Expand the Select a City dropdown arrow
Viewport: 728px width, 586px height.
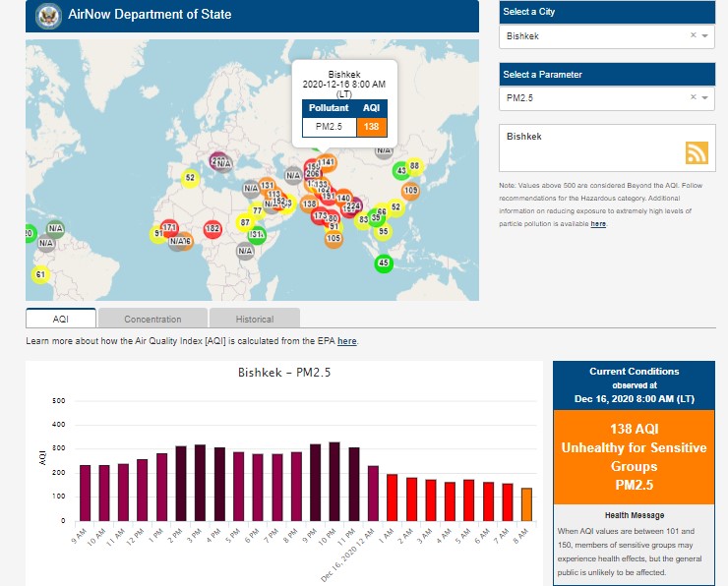coord(704,36)
